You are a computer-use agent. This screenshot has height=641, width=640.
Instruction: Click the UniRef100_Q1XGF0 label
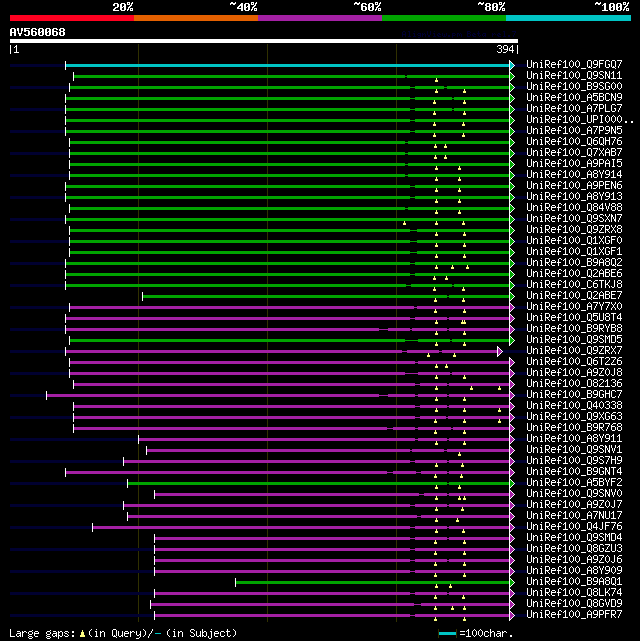click(574, 240)
